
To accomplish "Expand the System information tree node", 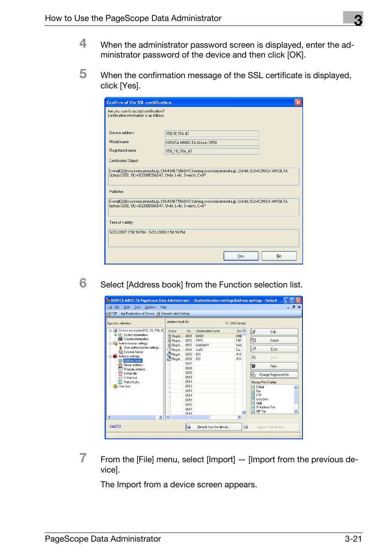I will (115, 335).
